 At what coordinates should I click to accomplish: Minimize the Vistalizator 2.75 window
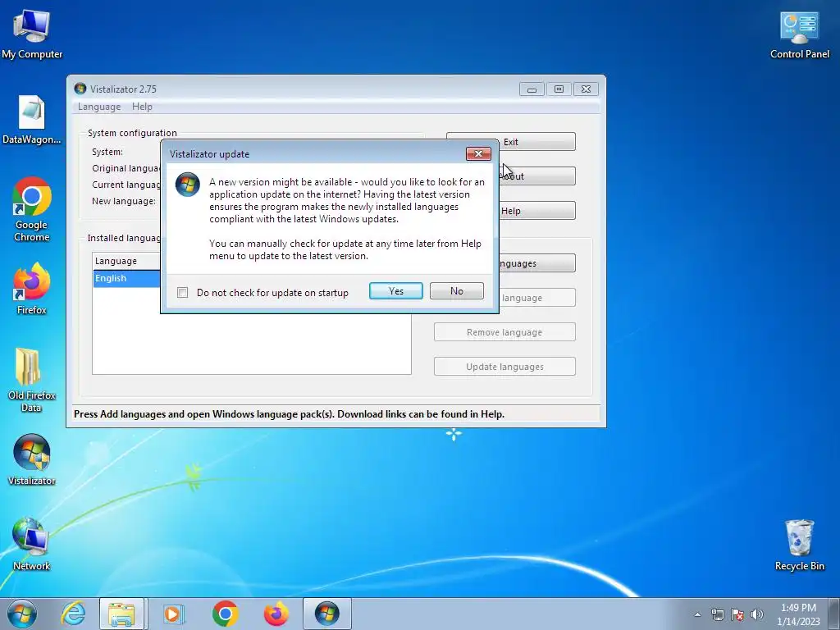pyautogui.click(x=532, y=89)
